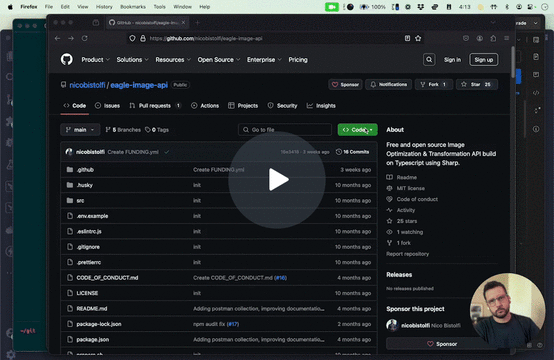Reload the page with the refresh icon
This screenshot has height=360, width=554.
(84, 38)
